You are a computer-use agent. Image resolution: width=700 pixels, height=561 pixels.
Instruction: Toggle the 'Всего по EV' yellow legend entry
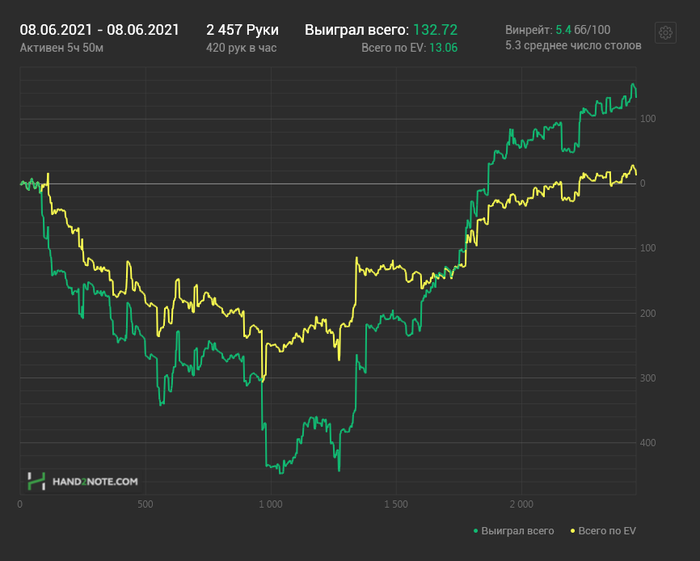[603, 531]
